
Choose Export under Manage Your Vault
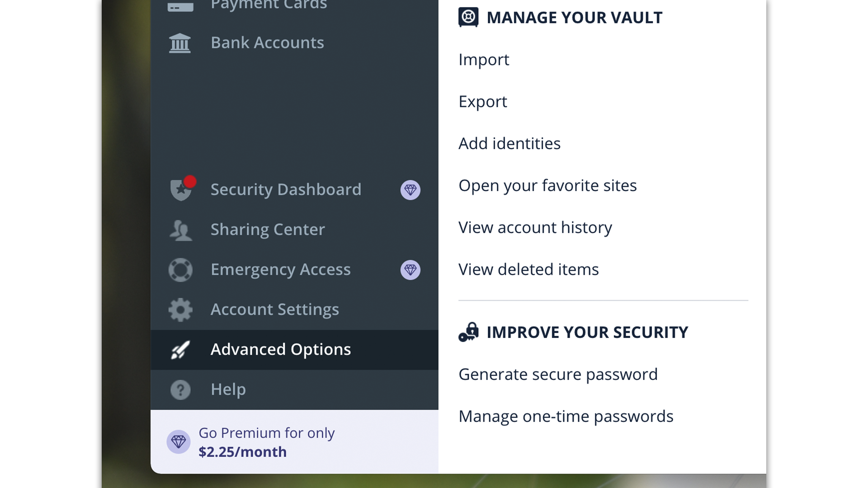pos(483,102)
